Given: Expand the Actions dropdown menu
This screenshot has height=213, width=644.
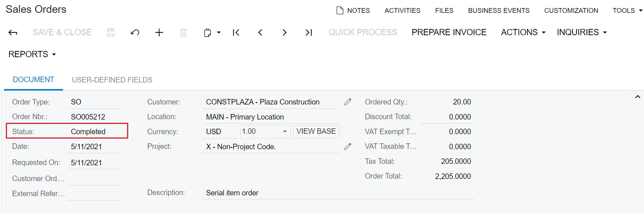Looking at the screenshot, I should (x=523, y=32).
